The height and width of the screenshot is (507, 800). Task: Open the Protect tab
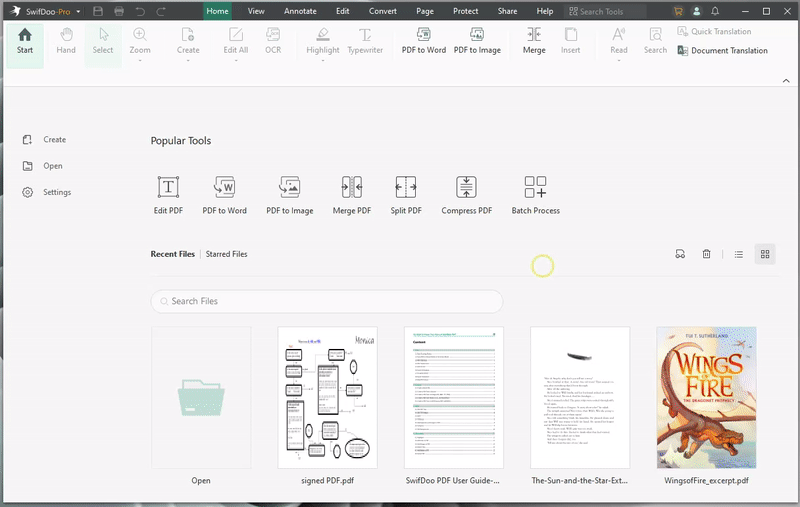point(465,11)
